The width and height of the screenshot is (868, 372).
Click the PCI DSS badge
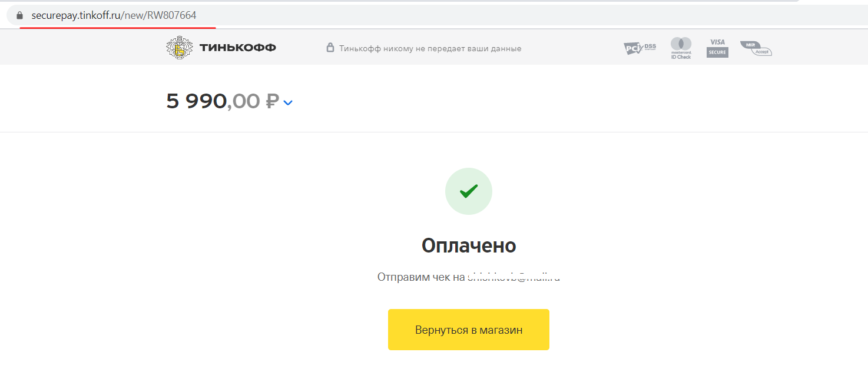point(640,48)
